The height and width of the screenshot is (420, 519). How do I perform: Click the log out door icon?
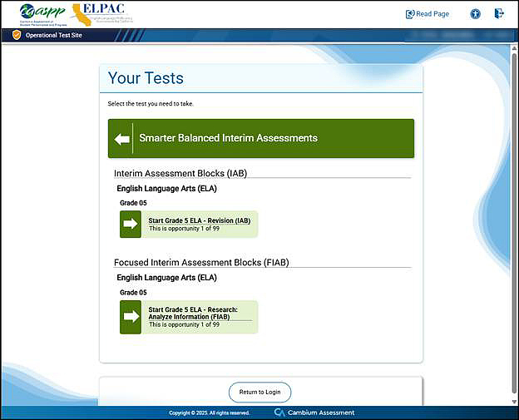tap(499, 13)
